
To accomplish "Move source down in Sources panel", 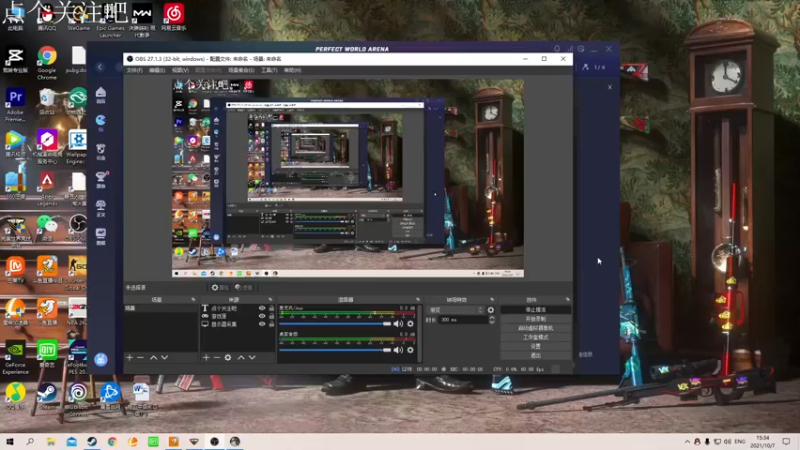I will pos(252,358).
